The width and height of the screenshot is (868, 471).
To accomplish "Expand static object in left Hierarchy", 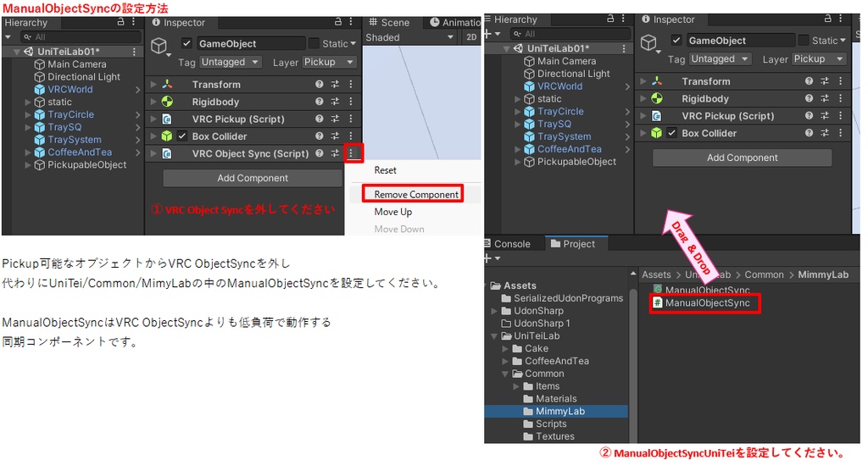I will tap(28, 102).
